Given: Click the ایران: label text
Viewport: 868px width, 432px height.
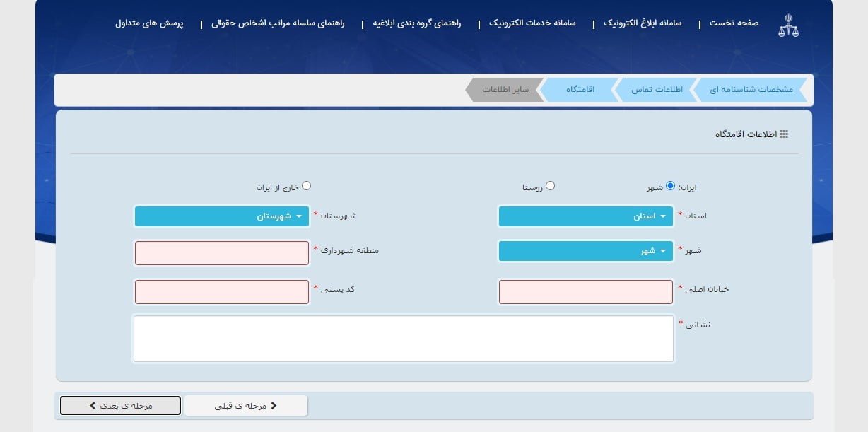Looking at the screenshot, I should click(688, 187).
